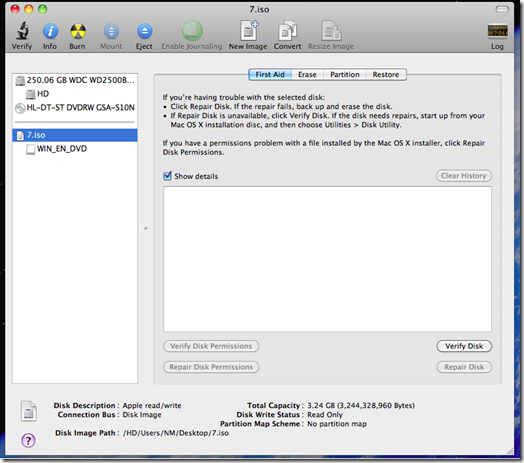Click the Apple read/write description value
Screen dimensions: 524x463
tap(152, 406)
